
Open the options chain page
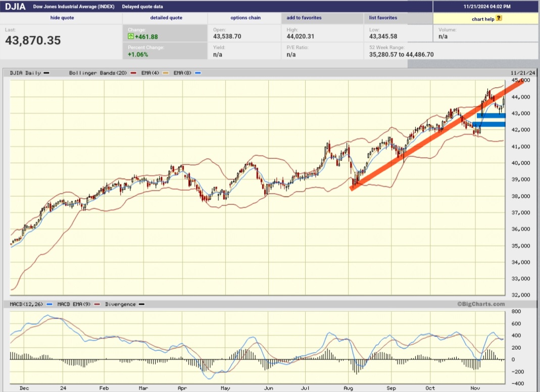[246, 18]
